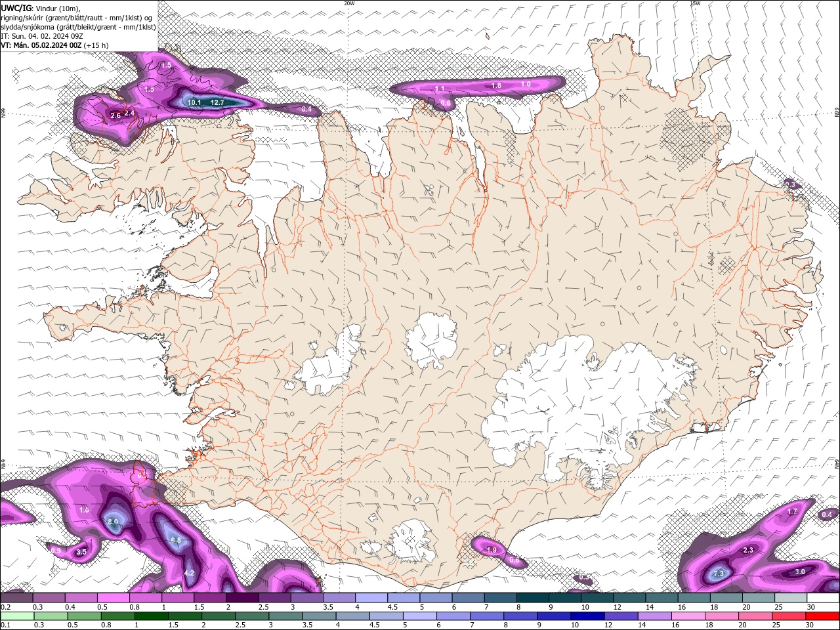The image size is (840, 630).
Task: Click the 6.8 value in the southwest
Action: (176, 540)
